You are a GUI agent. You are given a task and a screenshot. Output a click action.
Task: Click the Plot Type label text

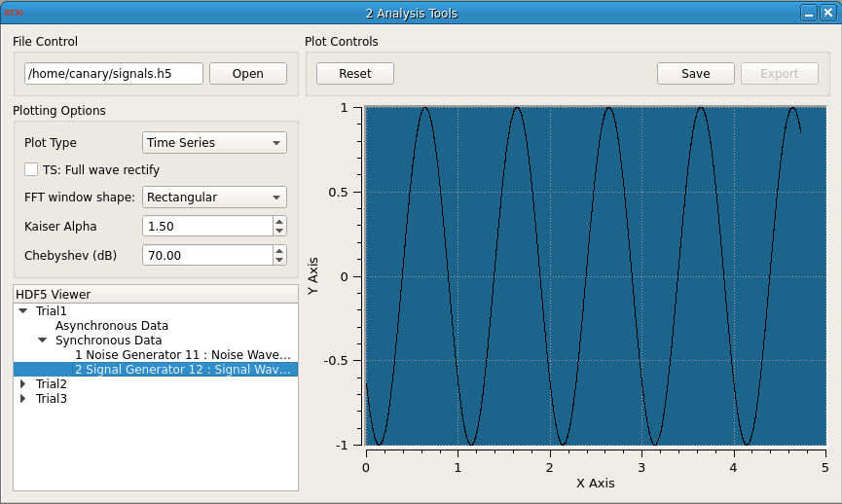click(x=51, y=143)
